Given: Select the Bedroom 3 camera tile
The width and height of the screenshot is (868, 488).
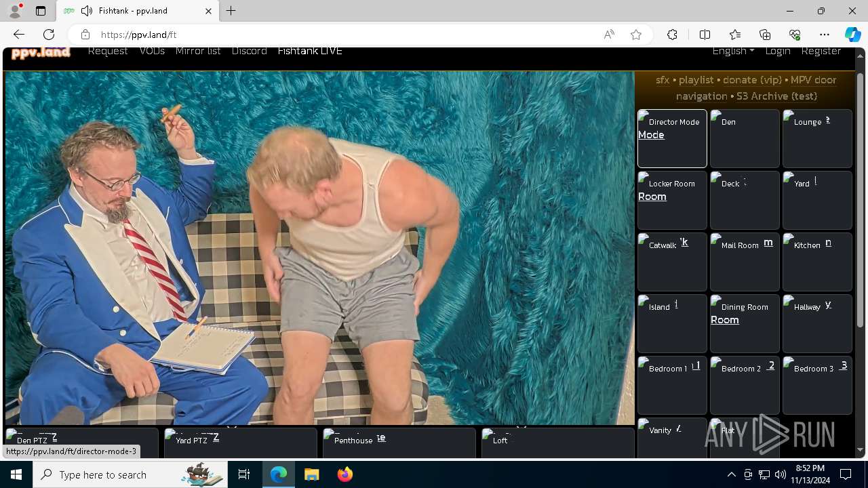Looking at the screenshot, I should click(817, 385).
